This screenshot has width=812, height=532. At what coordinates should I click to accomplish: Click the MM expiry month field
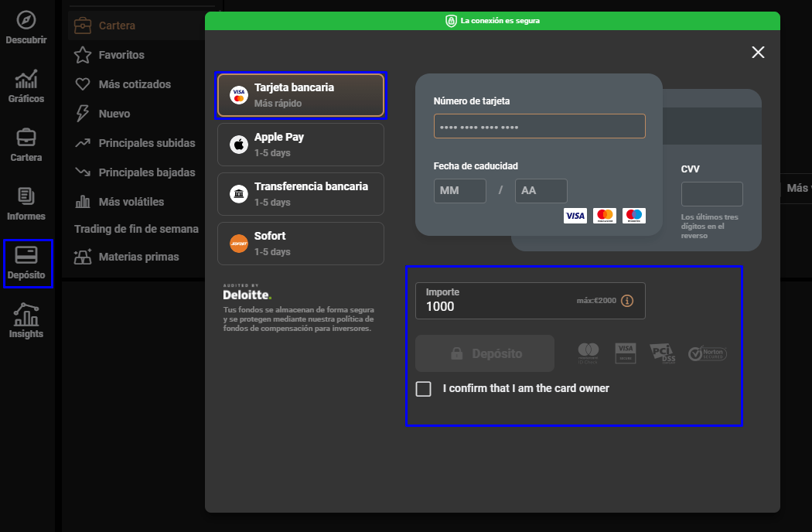click(459, 191)
